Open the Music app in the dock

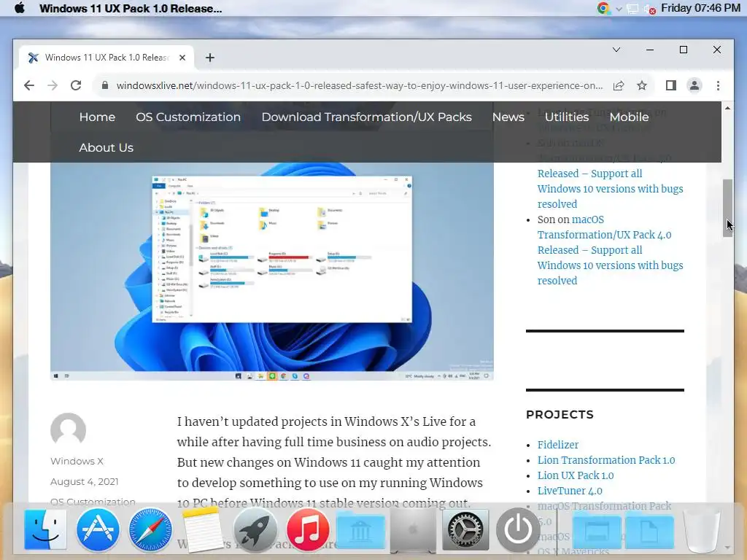[308, 529]
